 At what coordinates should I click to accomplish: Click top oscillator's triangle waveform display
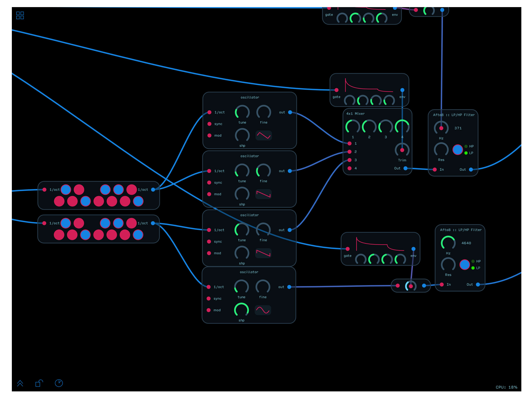click(264, 136)
